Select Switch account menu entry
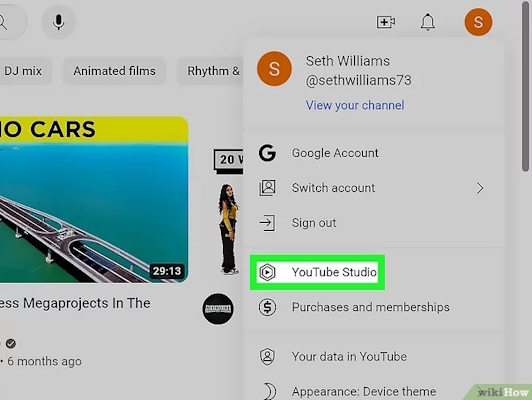532x400 pixels. pos(374,188)
